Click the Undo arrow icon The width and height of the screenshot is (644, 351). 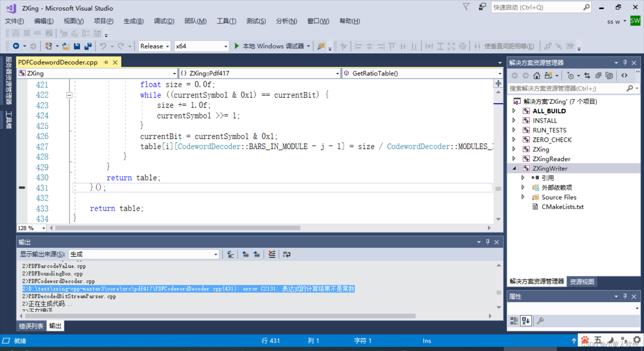[103, 46]
